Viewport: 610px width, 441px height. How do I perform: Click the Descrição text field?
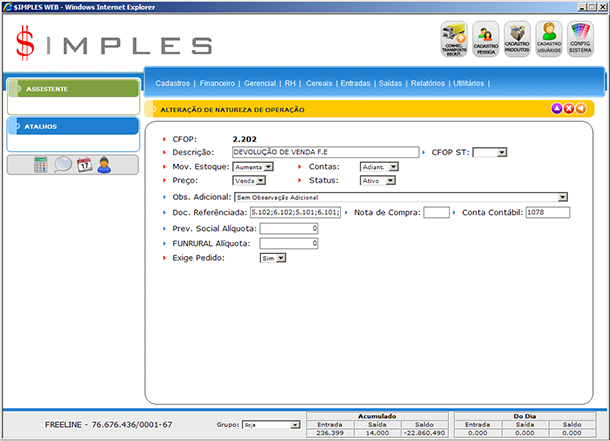(324, 152)
